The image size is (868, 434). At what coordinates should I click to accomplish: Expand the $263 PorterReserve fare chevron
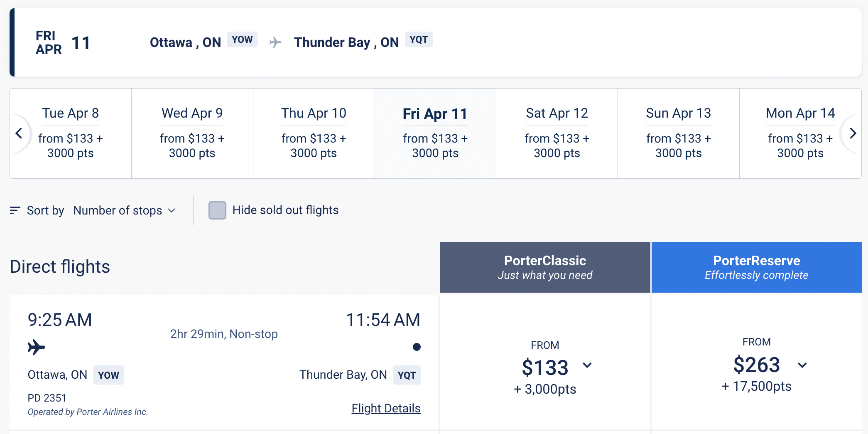pyautogui.click(x=802, y=365)
